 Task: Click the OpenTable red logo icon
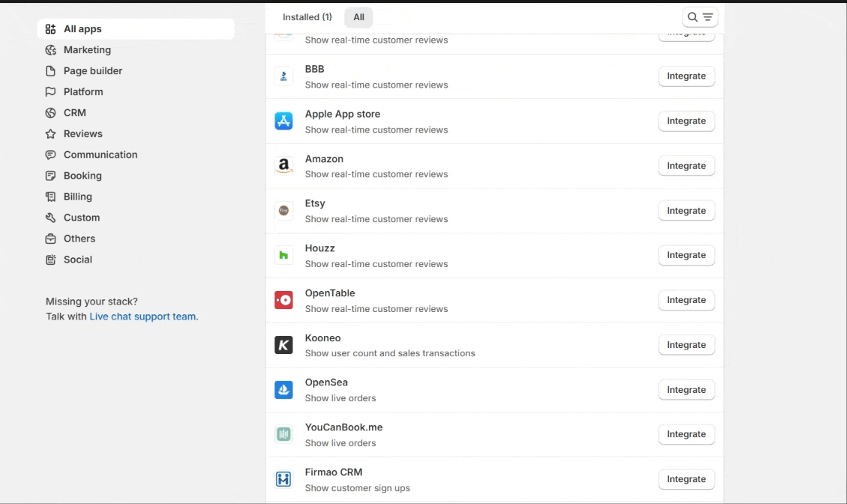pyautogui.click(x=284, y=300)
